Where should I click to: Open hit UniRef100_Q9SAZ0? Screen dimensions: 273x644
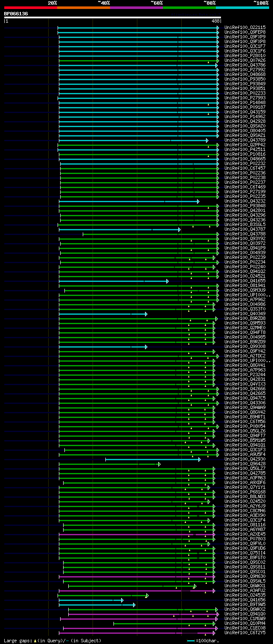(245, 126)
